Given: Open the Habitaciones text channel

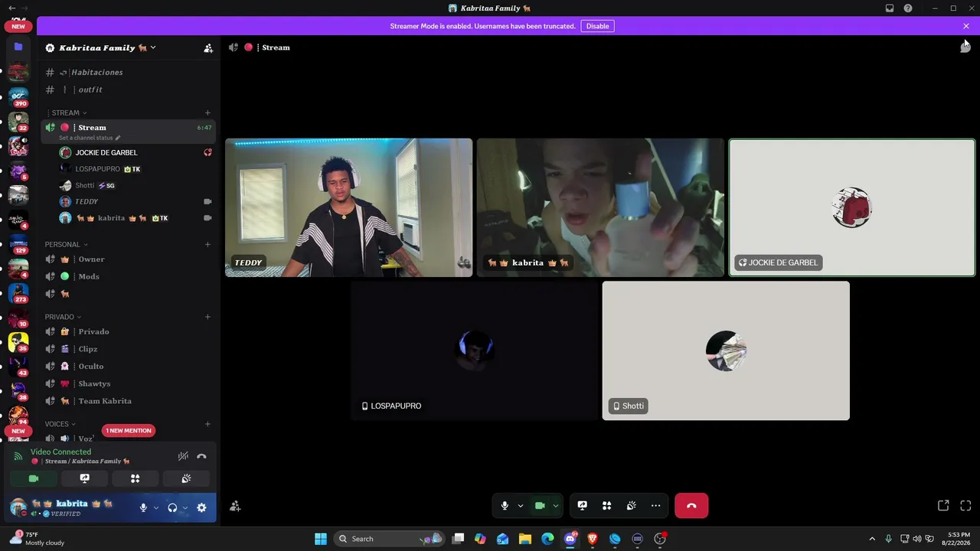Looking at the screenshot, I should [129, 72].
